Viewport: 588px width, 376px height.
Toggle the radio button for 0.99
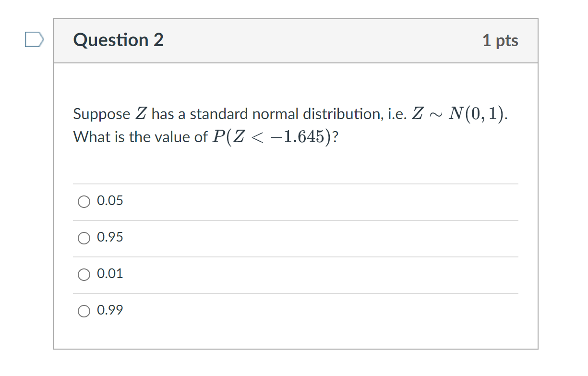84,311
